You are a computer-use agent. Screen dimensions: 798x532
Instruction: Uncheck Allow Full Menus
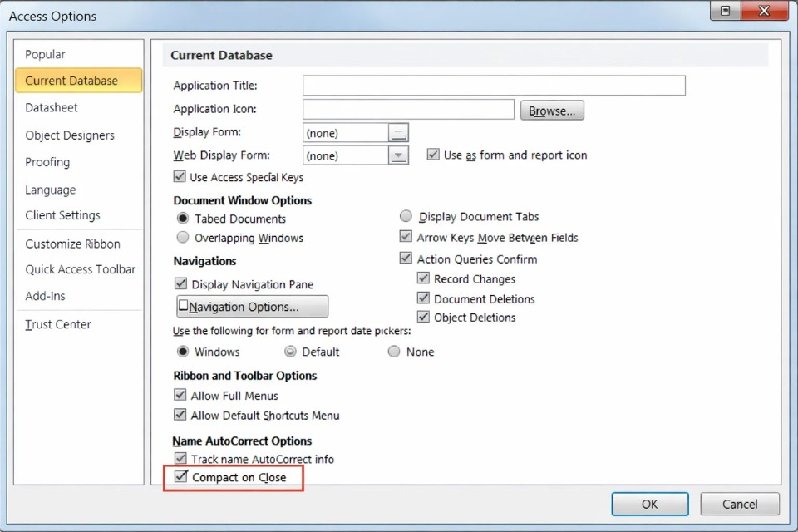[180, 396]
